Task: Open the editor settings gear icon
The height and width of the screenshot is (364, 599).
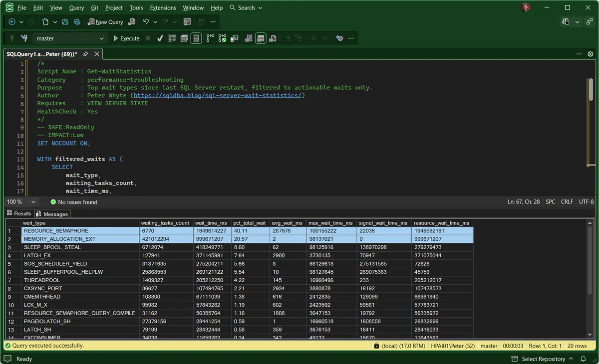Action: (x=591, y=54)
